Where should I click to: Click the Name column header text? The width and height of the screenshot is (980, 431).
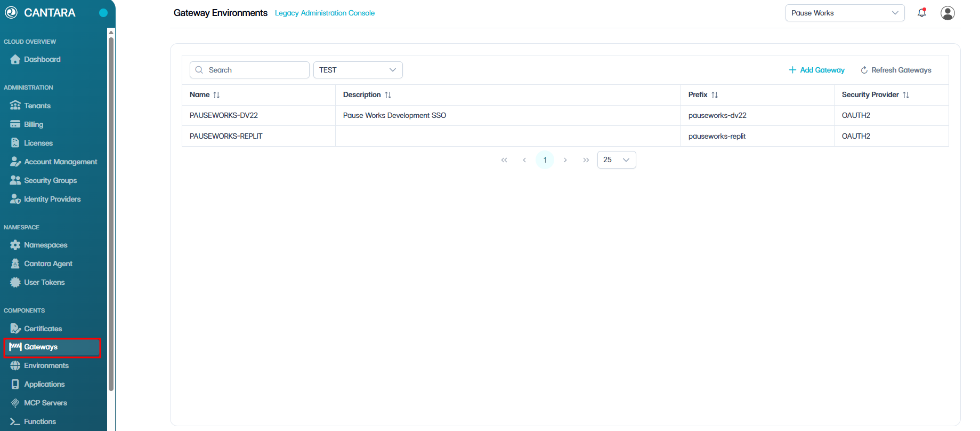[199, 94]
